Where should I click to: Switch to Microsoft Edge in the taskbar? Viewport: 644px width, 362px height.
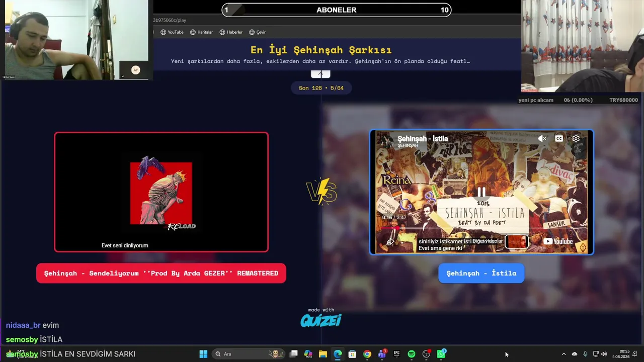coord(338,354)
